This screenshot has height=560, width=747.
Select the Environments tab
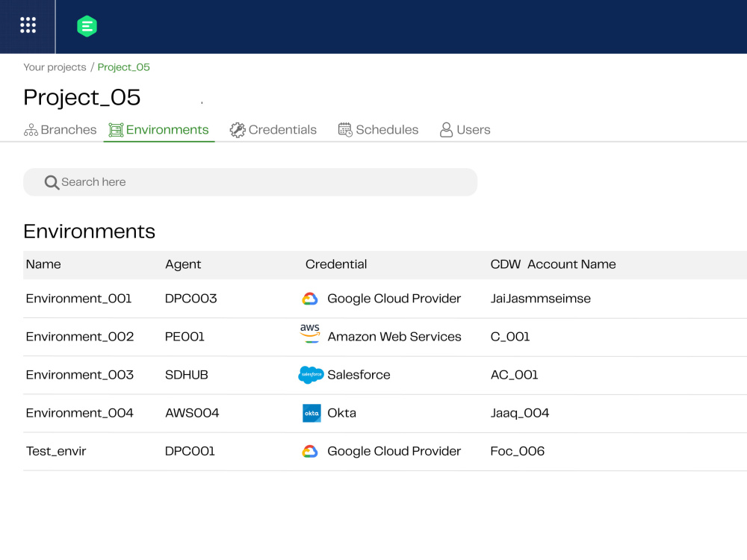159,130
